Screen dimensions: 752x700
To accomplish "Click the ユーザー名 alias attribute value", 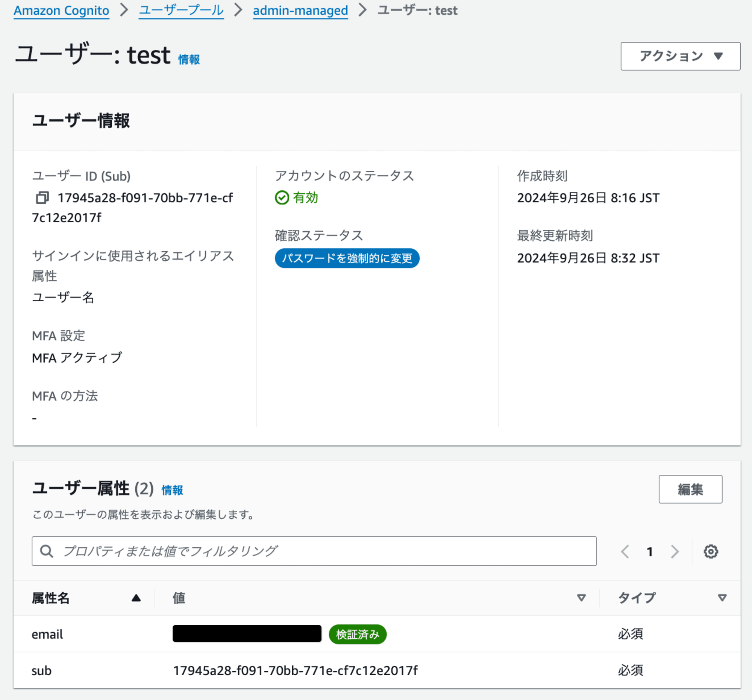I will click(x=63, y=298).
